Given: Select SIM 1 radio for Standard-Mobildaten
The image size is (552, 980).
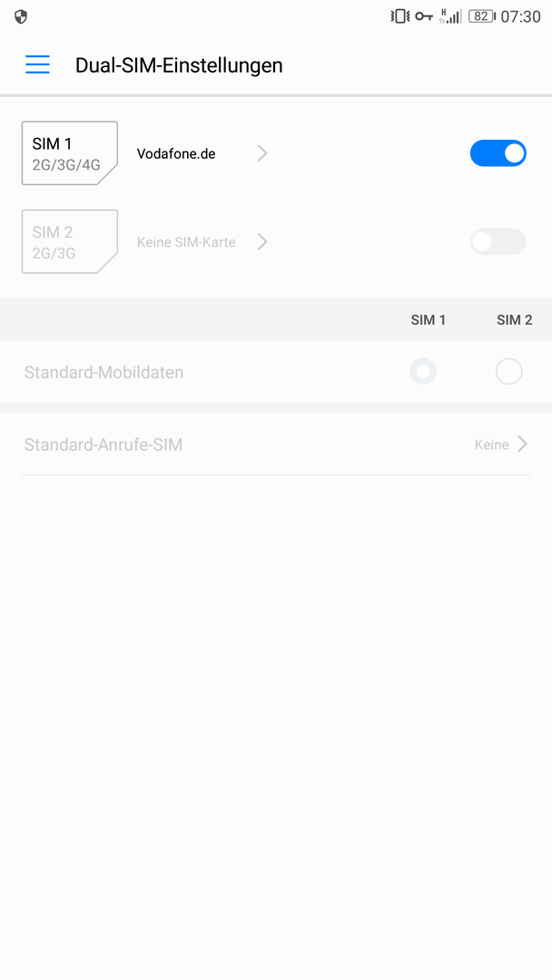Looking at the screenshot, I should pos(423,371).
